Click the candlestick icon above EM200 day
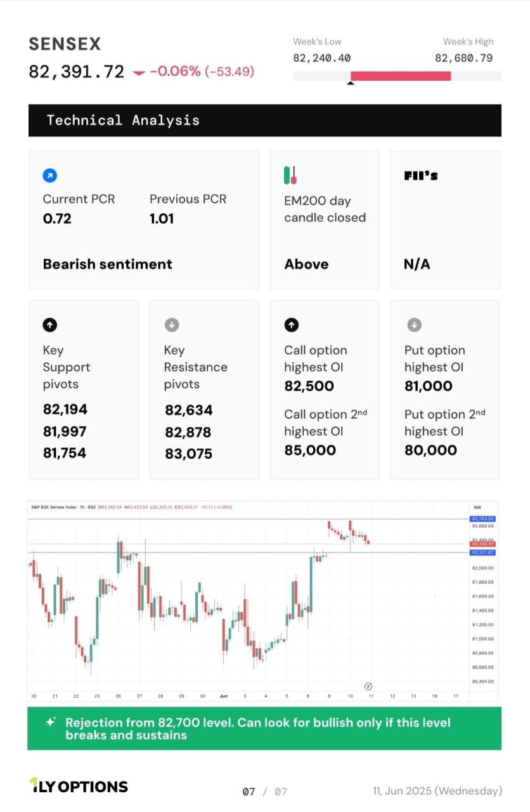The width and height of the screenshot is (530, 812). coord(290,174)
